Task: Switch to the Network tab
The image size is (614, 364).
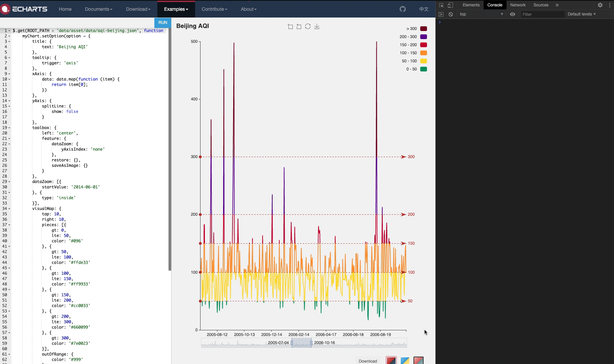Action: point(518,5)
